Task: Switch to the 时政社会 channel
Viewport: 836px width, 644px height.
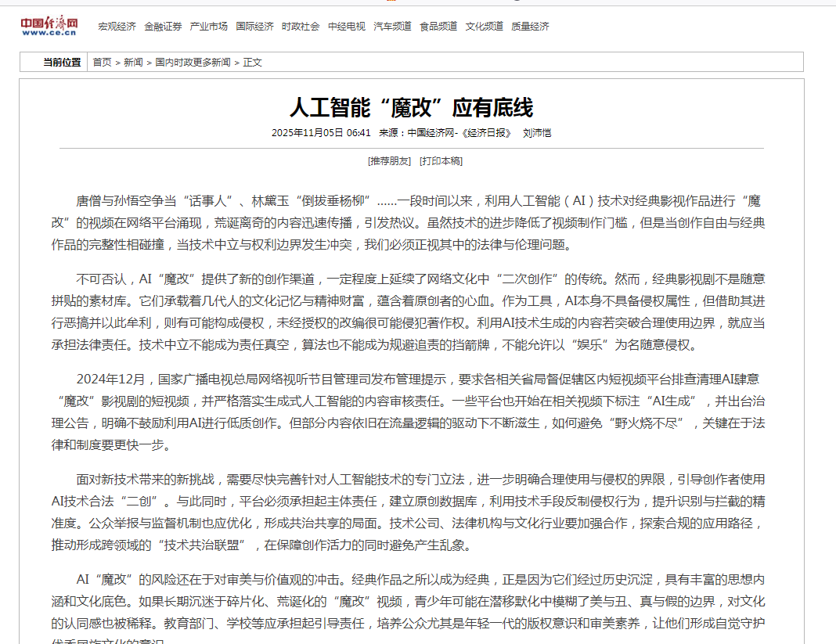Action: [x=301, y=27]
